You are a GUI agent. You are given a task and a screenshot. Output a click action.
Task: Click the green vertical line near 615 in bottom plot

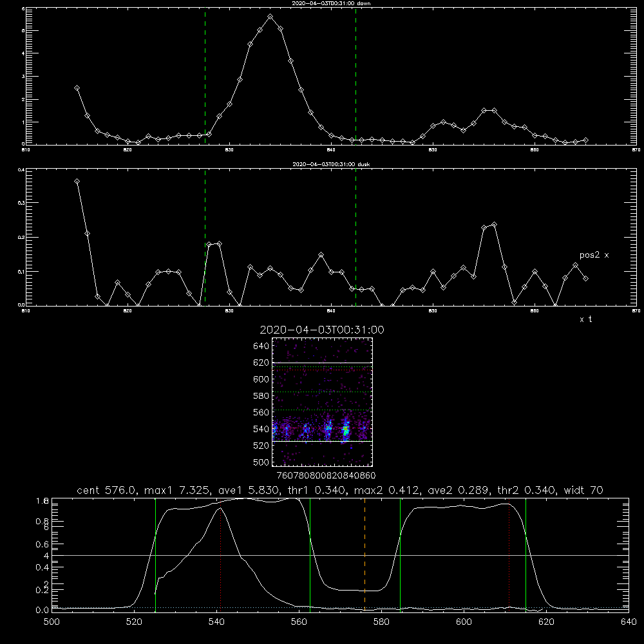coord(526,554)
